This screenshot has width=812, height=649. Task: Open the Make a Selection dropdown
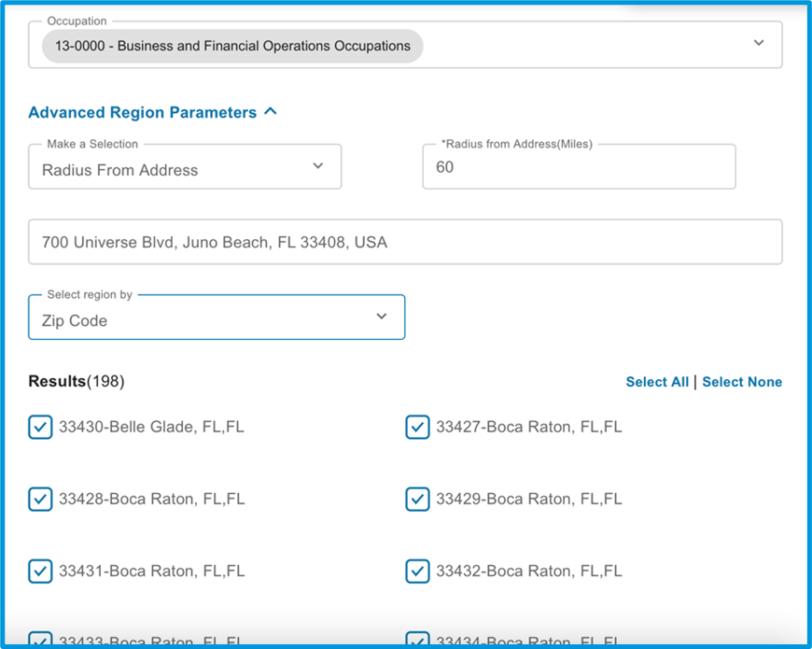[x=185, y=167]
